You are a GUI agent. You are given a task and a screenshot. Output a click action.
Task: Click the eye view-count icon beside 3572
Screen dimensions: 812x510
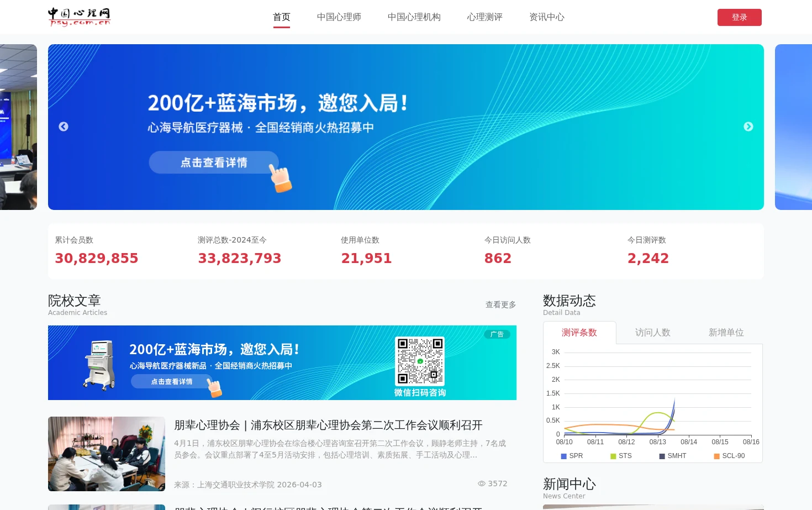click(x=482, y=483)
